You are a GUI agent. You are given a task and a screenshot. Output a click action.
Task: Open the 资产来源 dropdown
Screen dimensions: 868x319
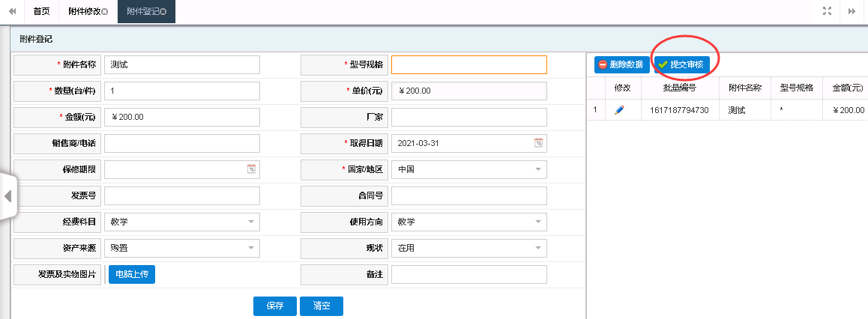pyautogui.click(x=251, y=248)
